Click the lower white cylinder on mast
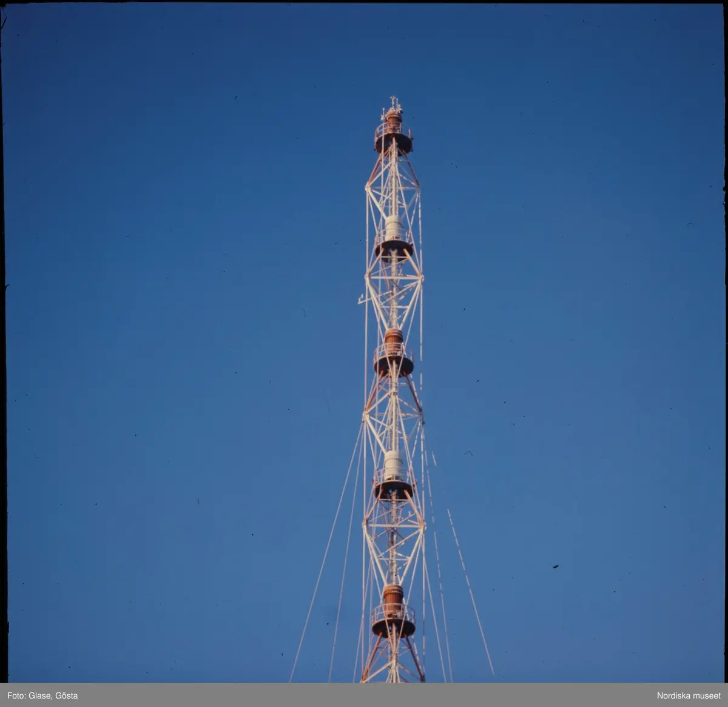 point(394,465)
